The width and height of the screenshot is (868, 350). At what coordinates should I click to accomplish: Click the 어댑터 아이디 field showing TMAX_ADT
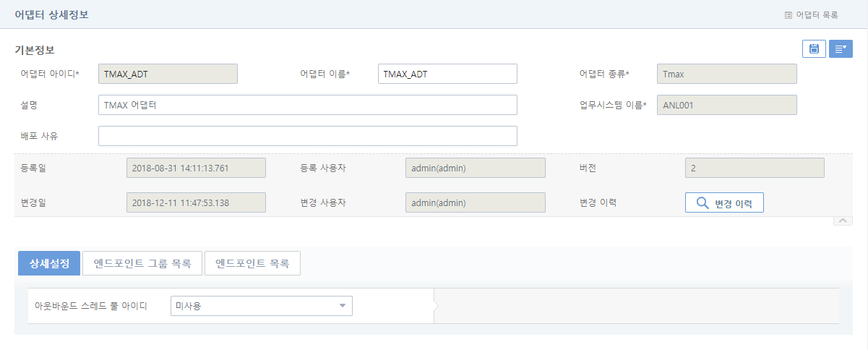tap(168, 74)
